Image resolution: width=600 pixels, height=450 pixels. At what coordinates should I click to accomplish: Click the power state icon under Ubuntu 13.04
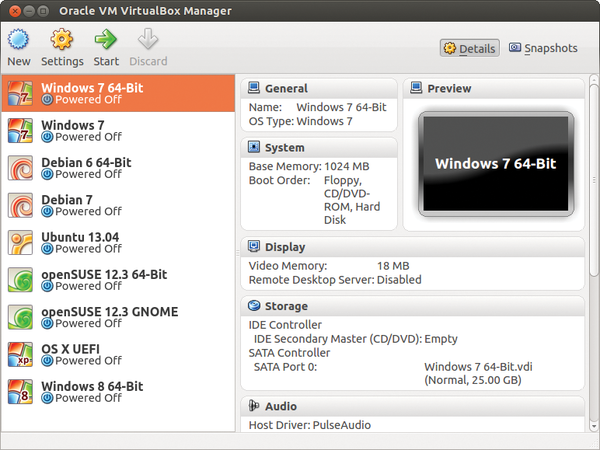click(47, 249)
